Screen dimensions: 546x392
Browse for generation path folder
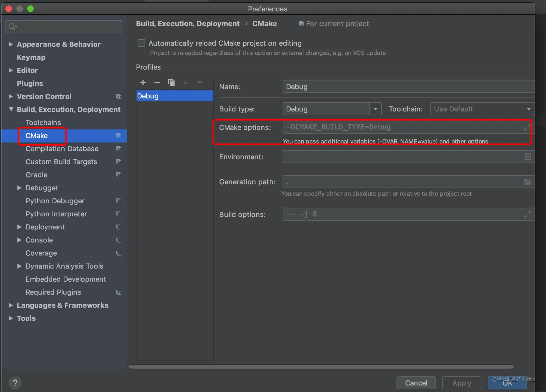pos(528,182)
